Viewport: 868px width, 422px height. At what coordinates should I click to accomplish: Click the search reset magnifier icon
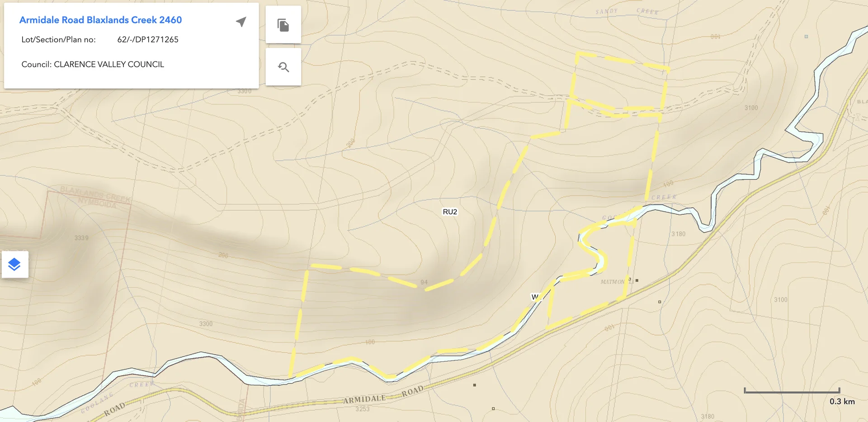tap(283, 67)
